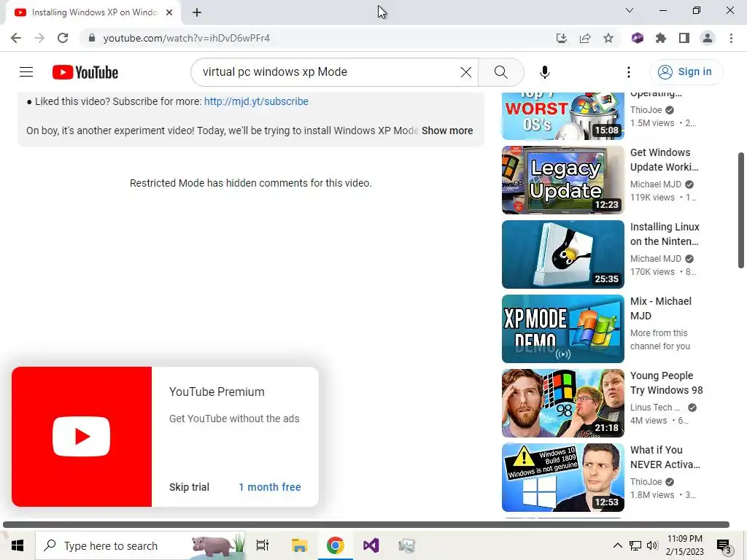Open Mix - Michael MJD playlist
The image size is (747, 560).
[x=660, y=308]
